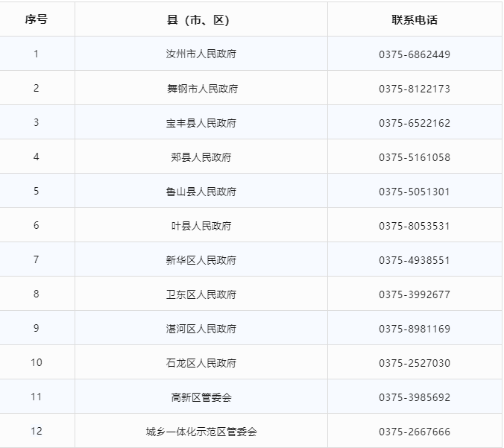
Task: Select the 叶县人民政府 cell
Action: [201, 226]
